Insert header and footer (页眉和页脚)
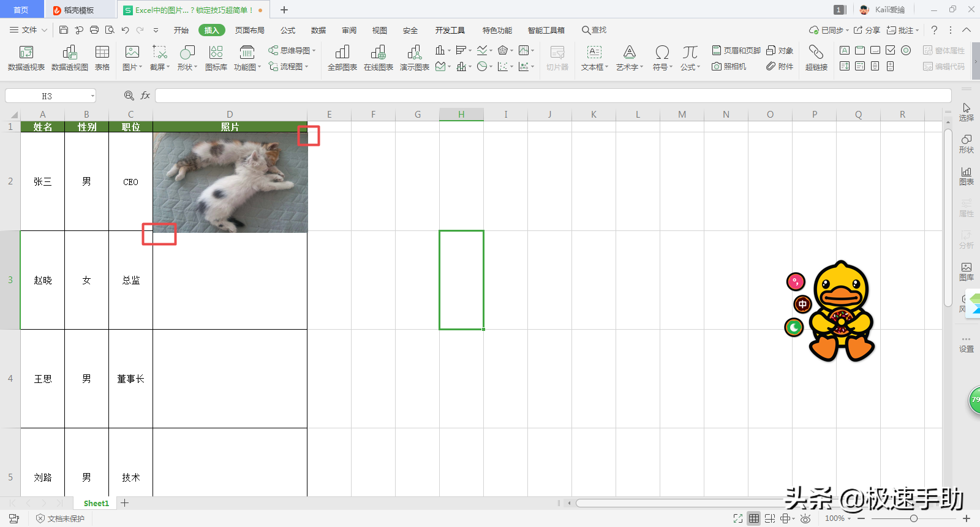This screenshot has width=980, height=527. tap(736, 50)
